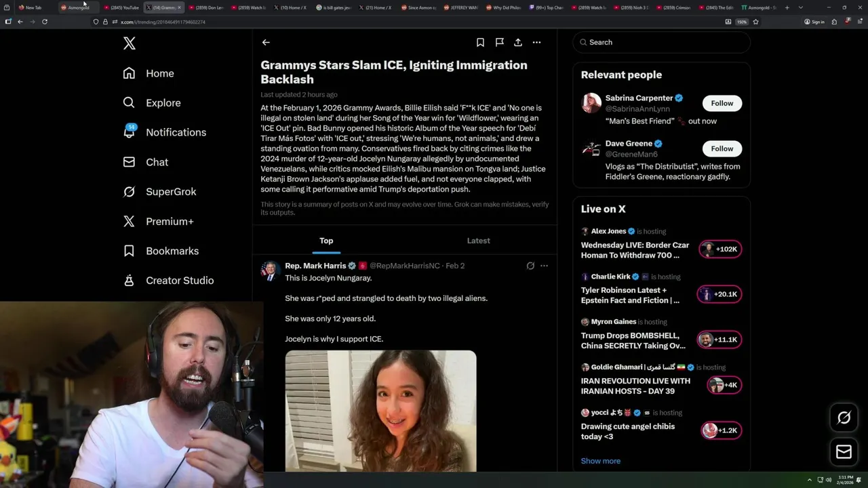868x488 pixels.
Task: Open the floating Grok button
Action: (x=844, y=418)
